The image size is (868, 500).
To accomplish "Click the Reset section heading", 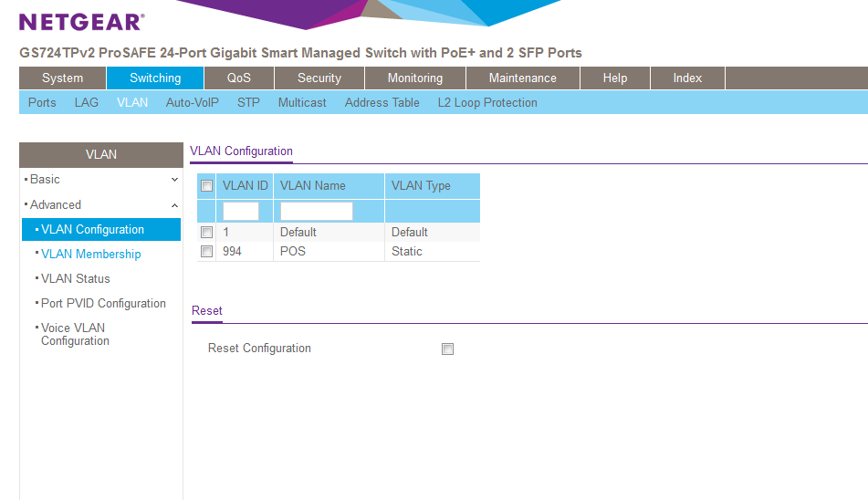I will pos(207,311).
